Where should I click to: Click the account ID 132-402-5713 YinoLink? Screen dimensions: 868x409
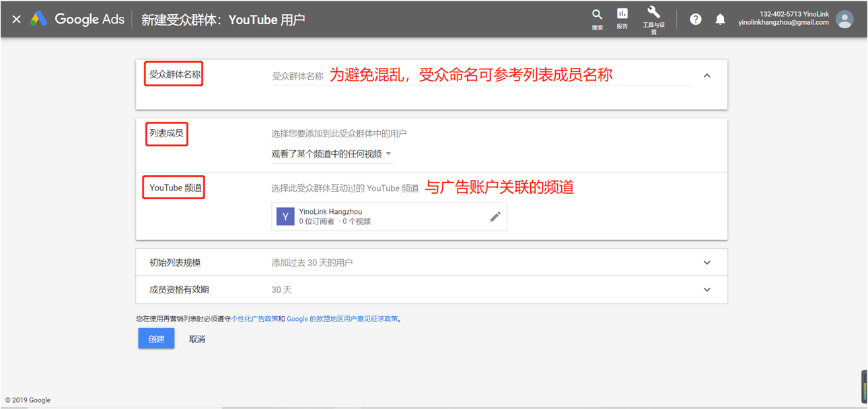[x=794, y=14]
